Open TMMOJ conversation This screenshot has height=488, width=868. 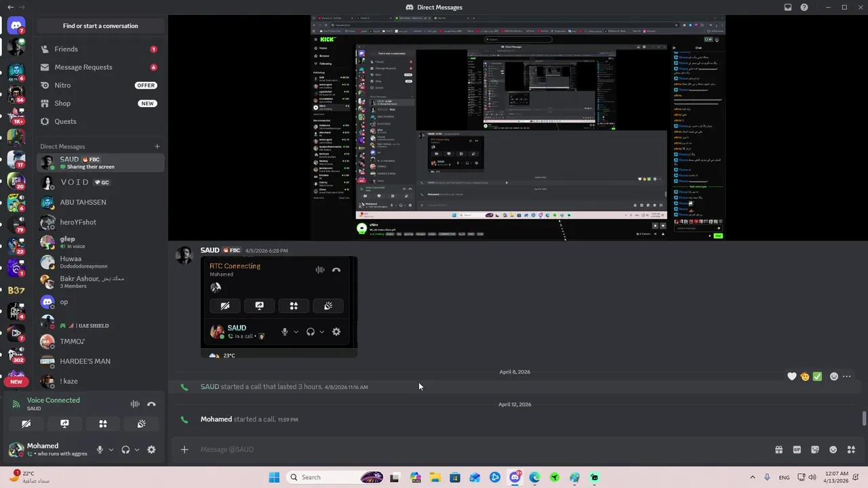coord(100,342)
